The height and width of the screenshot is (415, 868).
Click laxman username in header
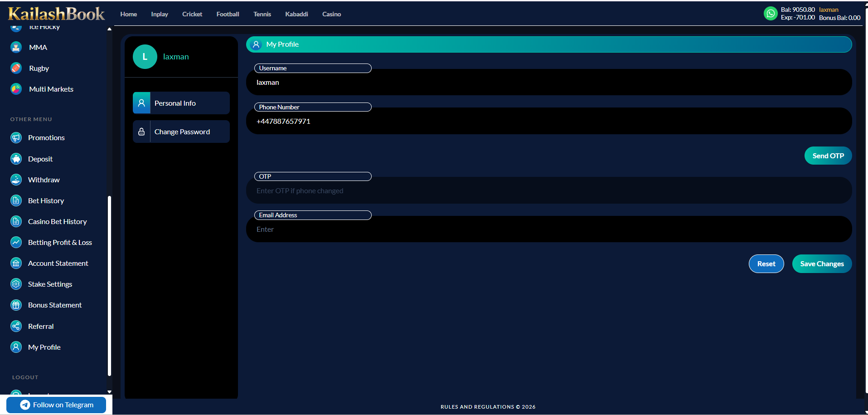click(829, 10)
